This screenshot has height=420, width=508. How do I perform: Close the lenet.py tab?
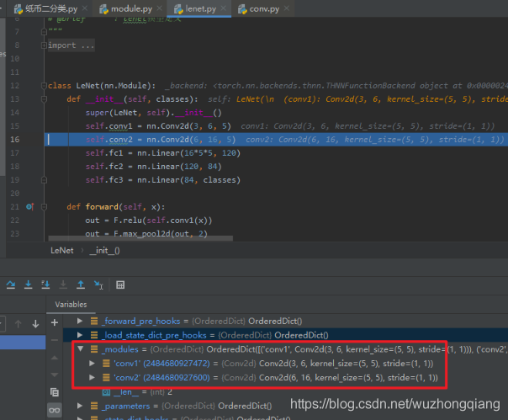point(223,8)
